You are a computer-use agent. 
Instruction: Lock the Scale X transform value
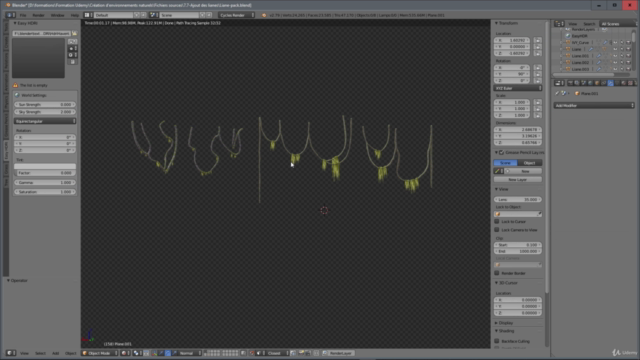pos(538,102)
